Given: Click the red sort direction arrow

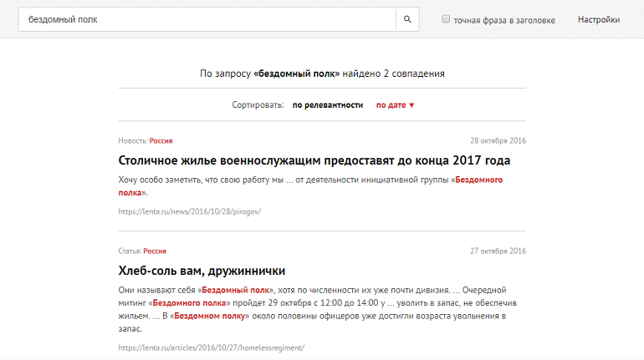Looking at the screenshot, I should coord(411,105).
